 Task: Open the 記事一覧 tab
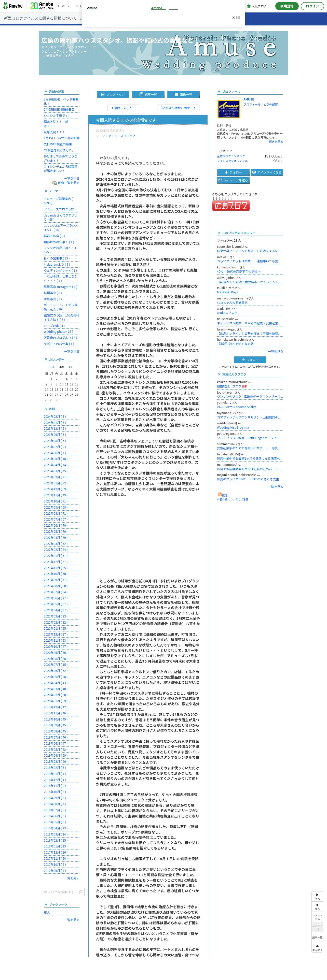(148, 94)
